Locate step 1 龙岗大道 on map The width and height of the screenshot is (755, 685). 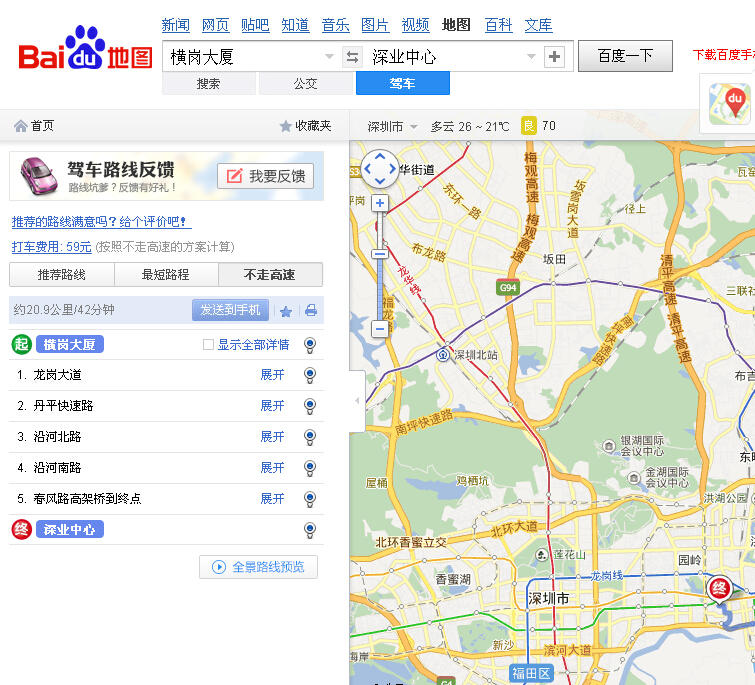tap(310, 375)
